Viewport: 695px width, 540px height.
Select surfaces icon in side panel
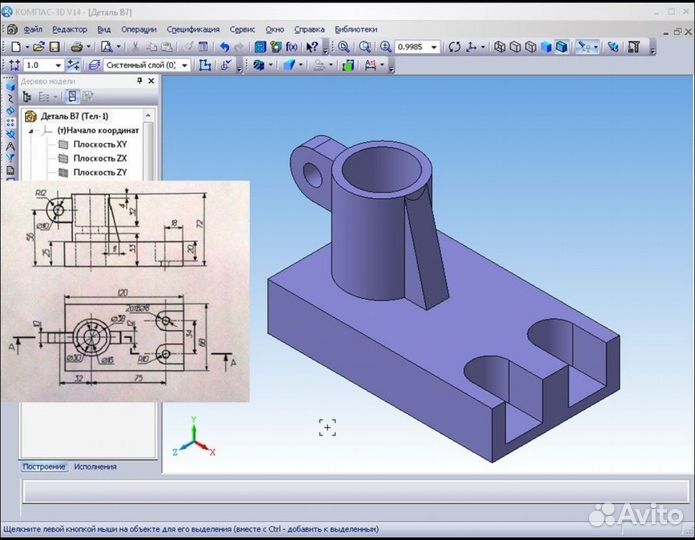coord(11,110)
